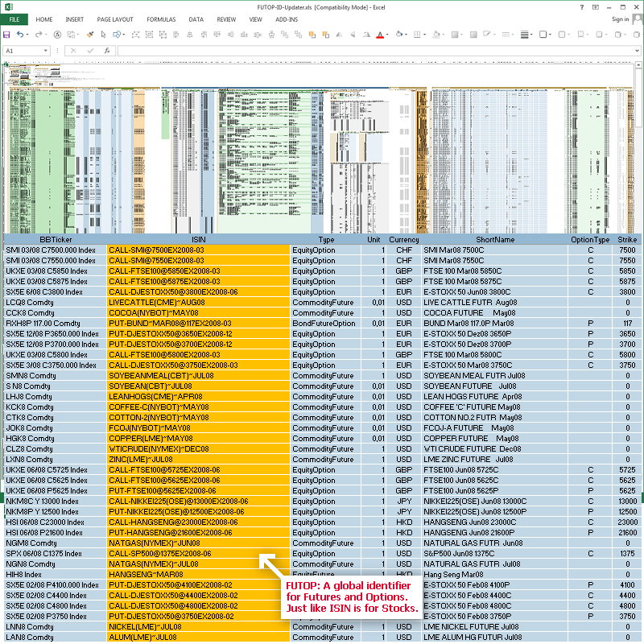Click the Ribbon Display Options icon
Viewport: 644px width, 644px height.
tap(594, 6)
